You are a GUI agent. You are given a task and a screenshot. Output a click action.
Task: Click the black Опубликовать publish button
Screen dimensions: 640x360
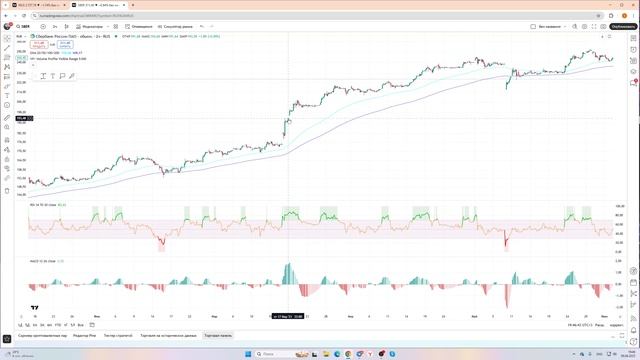(623, 27)
